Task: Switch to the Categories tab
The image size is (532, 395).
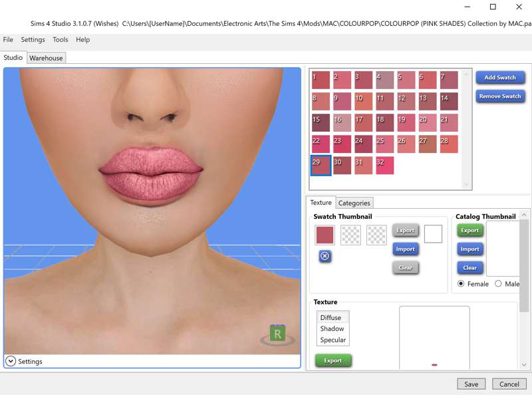Action: [354, 203]
